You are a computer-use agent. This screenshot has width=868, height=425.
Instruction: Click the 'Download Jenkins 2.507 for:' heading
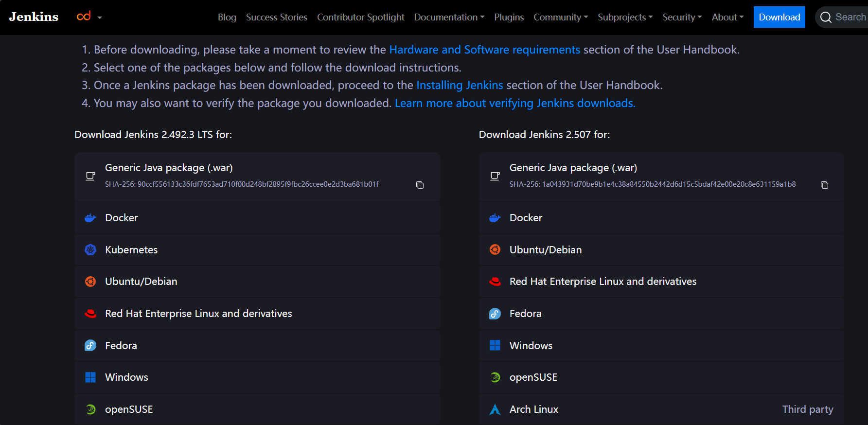(544, 135)
